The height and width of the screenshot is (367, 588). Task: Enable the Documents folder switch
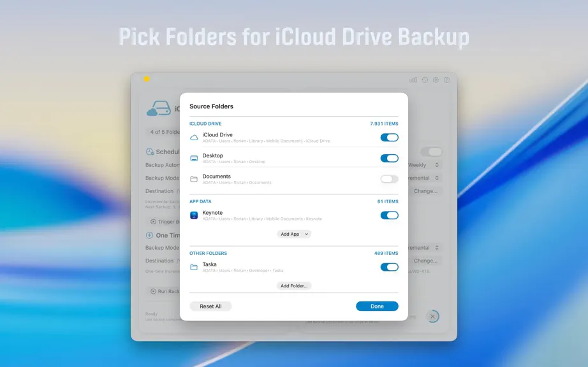389,179
